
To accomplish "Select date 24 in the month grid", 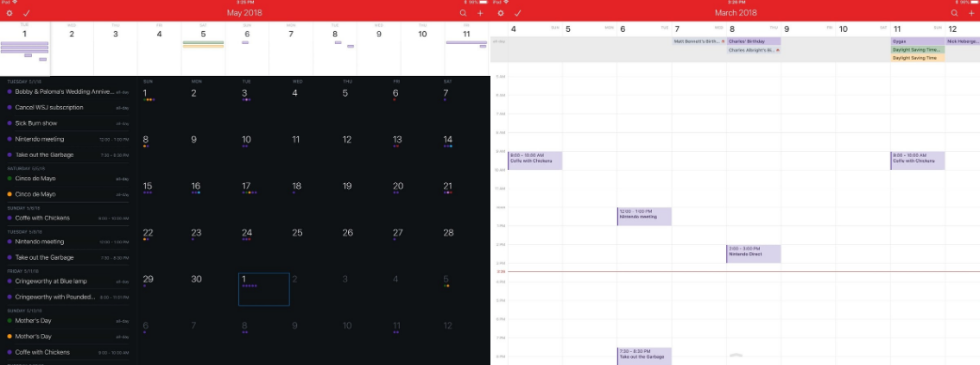I will [x=247, y=232].
